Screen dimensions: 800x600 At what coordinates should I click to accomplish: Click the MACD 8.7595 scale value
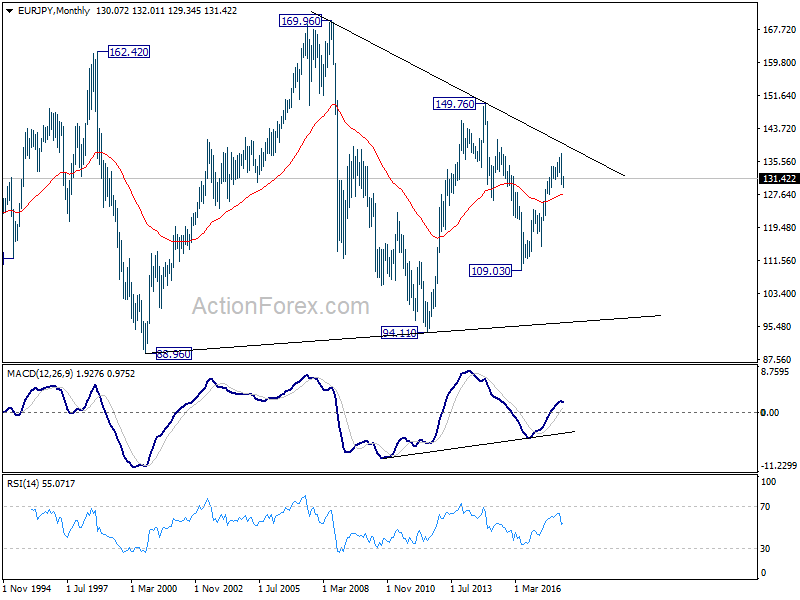(x=774, y=372)
